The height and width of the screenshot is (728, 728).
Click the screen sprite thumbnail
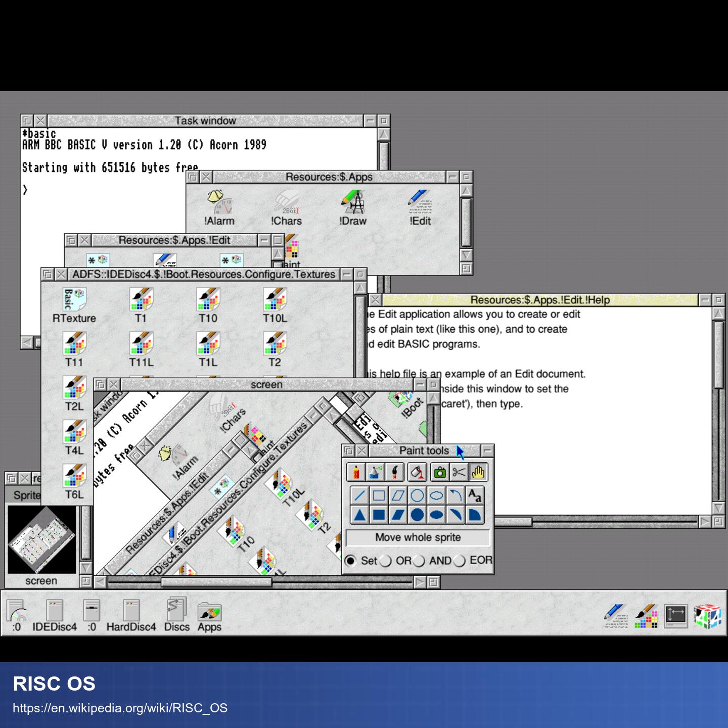pos(42,540)
